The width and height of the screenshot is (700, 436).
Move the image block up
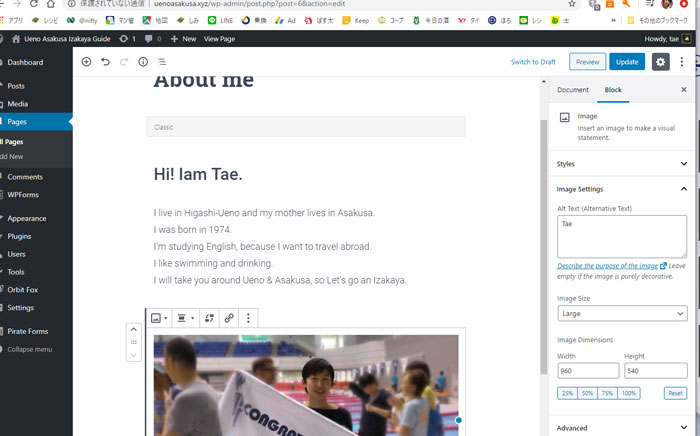[133, 329]
